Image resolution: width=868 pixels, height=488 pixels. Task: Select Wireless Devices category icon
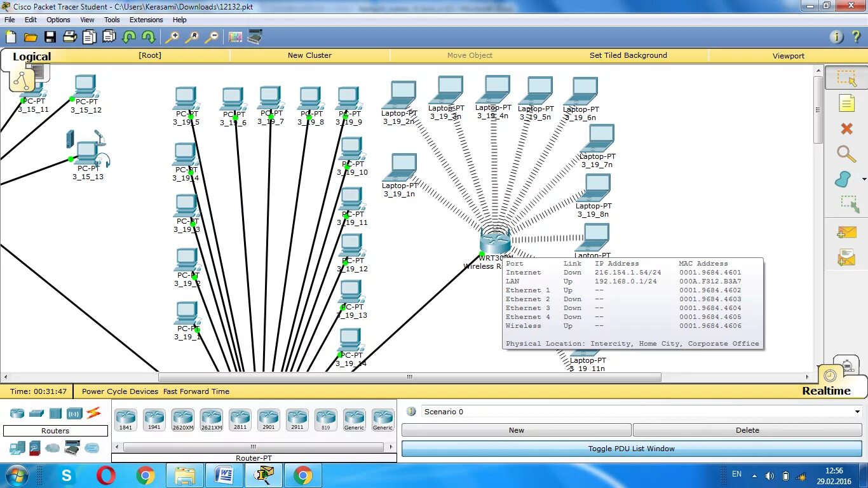coord(75,413)
